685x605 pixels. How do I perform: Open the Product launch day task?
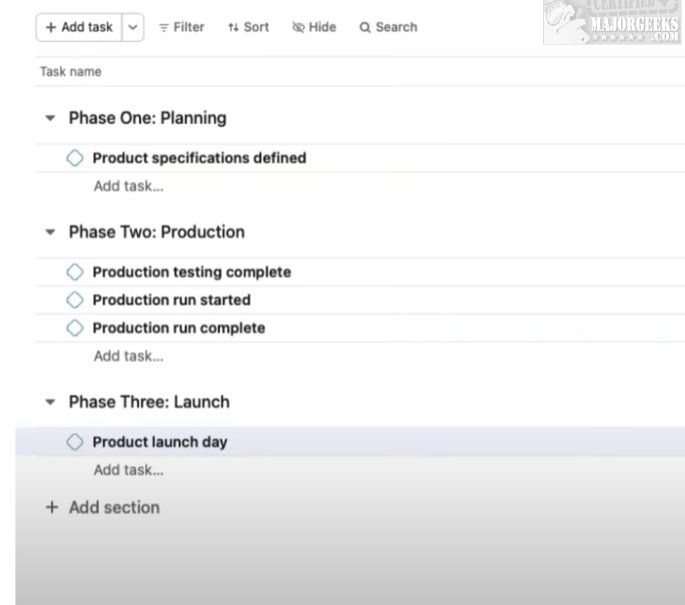coord(160,442)
